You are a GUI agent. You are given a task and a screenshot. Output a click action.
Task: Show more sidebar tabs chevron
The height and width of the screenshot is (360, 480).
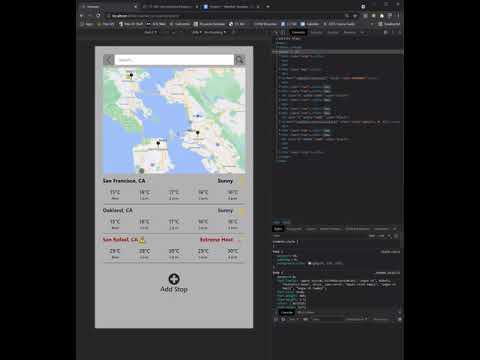coord(395,229)
